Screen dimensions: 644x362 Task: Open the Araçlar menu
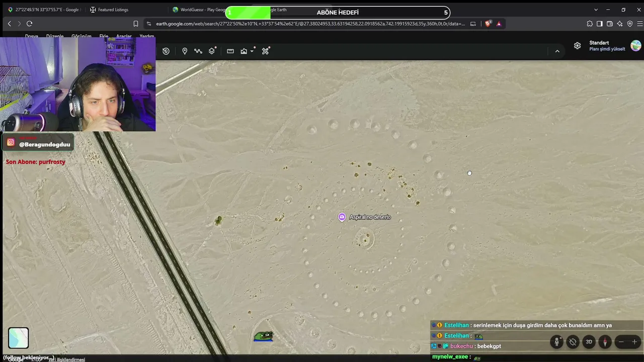click(x=124, y=37)
